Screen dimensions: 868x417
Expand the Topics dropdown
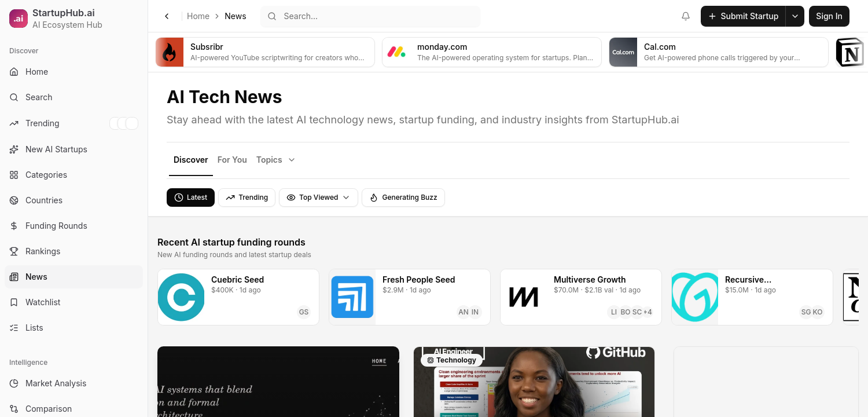coord(275,160)
